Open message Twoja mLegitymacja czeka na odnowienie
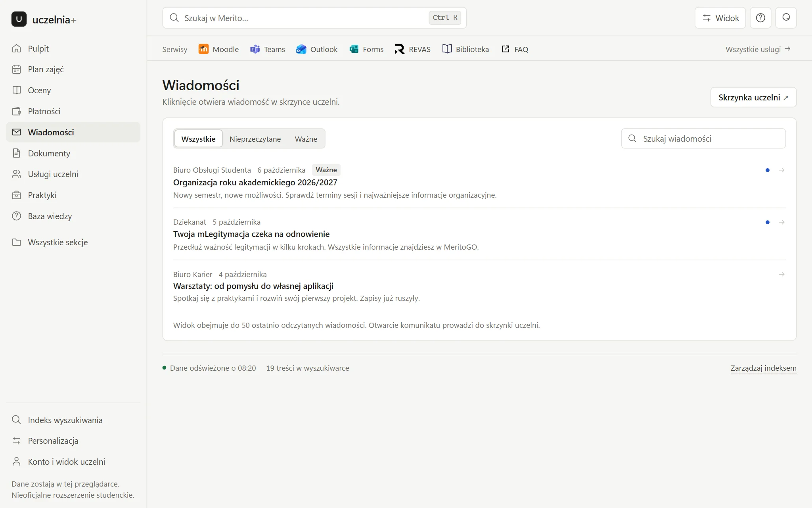812x508 pixels. 251,234
